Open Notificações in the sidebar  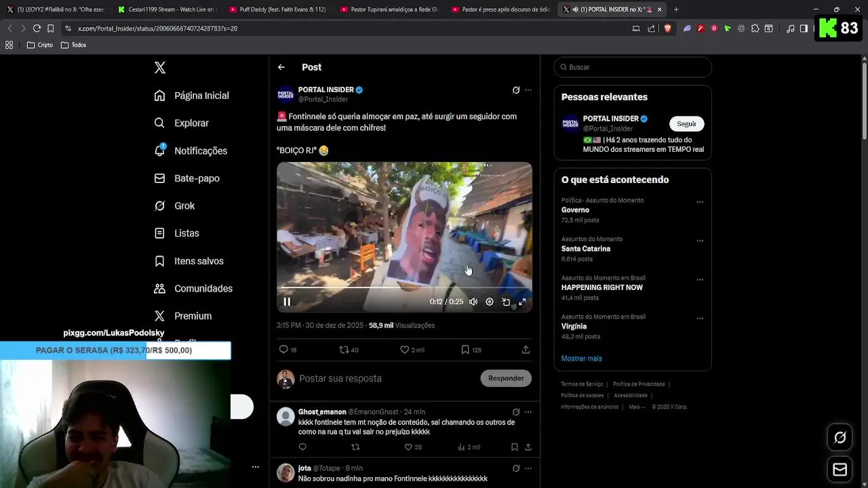tap(191, 150)
